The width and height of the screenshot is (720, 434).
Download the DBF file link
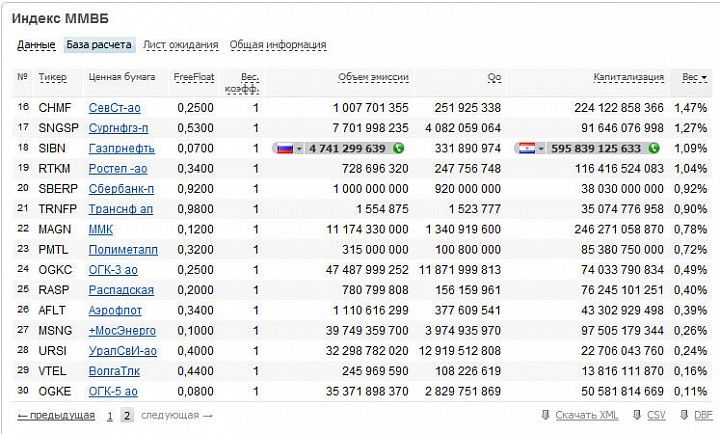703,416
